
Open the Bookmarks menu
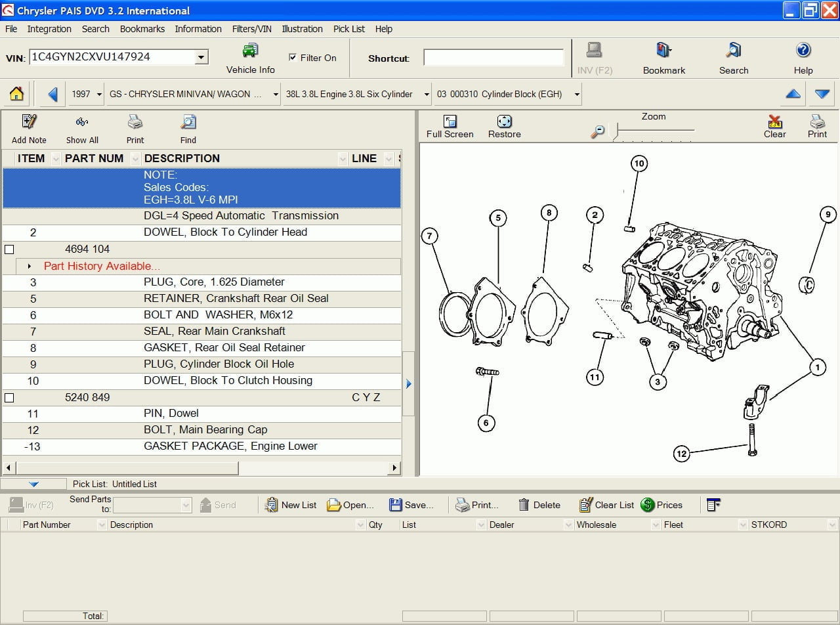coord(142,29)
